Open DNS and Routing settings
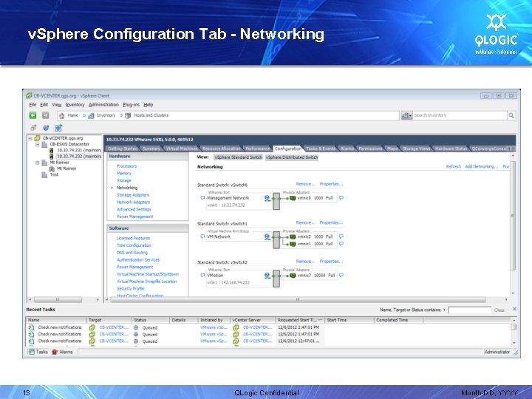 click(132, 253)
